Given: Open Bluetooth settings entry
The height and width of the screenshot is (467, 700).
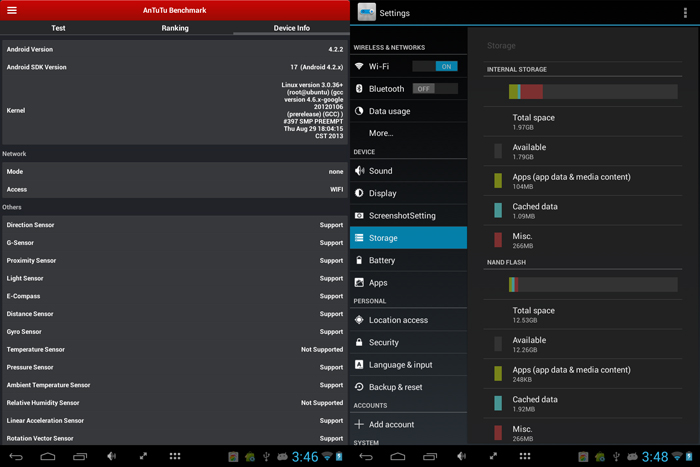Looking at the screenshot, I should click(408, 88).
